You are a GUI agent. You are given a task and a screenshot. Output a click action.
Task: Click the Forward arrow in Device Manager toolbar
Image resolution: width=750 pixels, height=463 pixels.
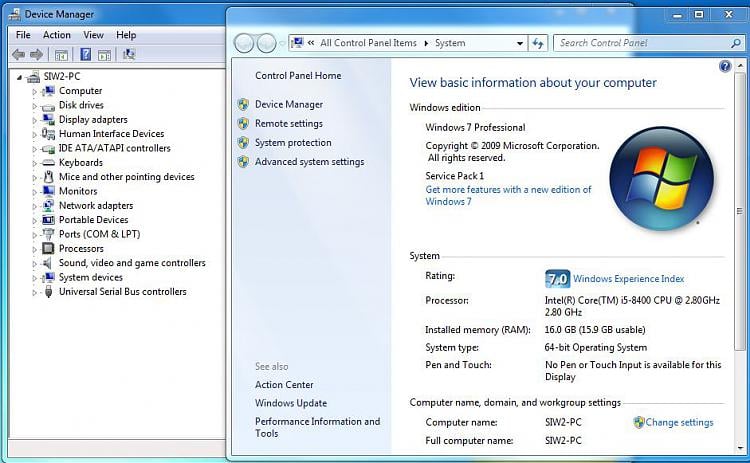coord(37,55)
